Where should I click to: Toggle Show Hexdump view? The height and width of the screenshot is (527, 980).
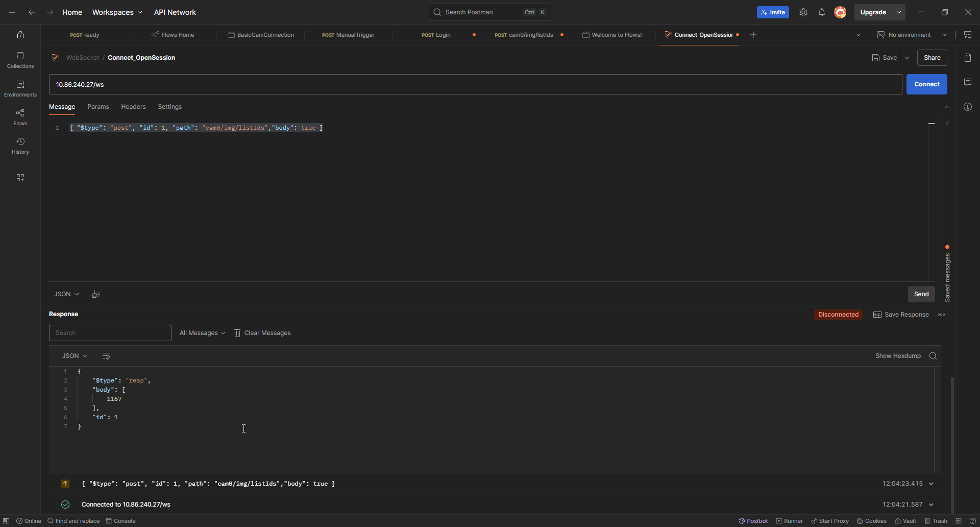[898, 355]
